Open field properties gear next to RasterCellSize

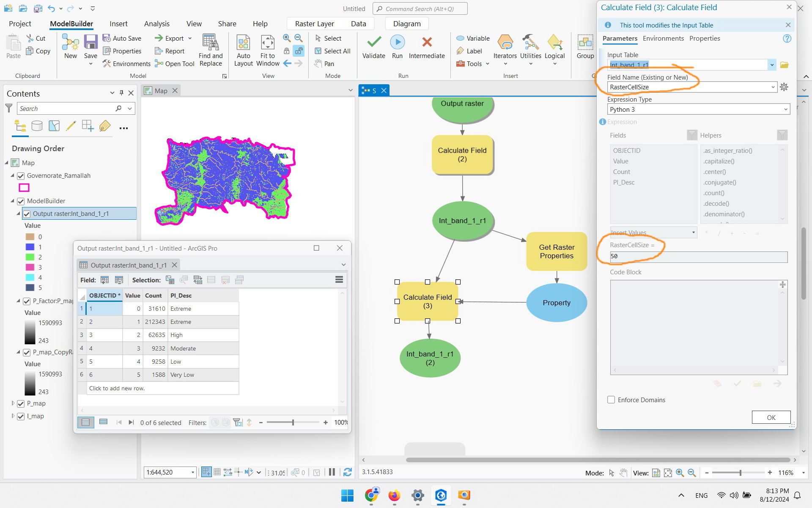[784, 87]
